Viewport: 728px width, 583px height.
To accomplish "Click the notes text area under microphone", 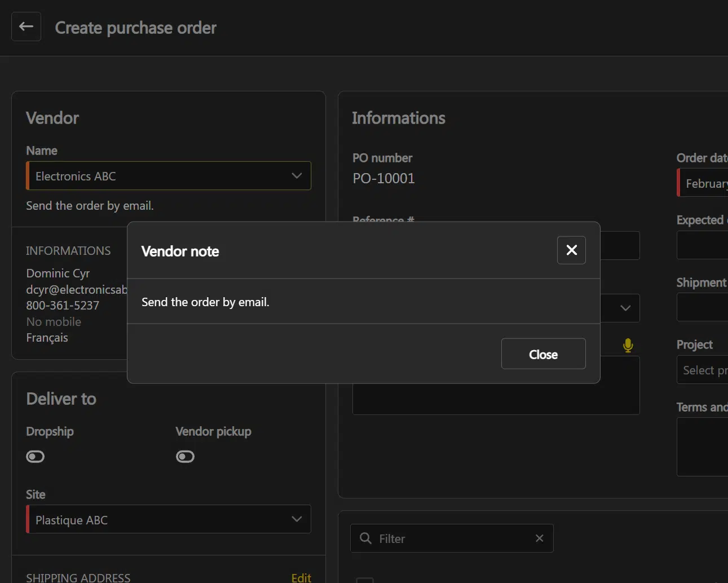I will [496, 398].
